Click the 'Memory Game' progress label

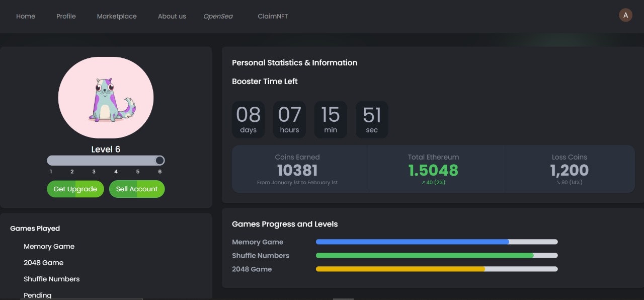pos(258,242)
